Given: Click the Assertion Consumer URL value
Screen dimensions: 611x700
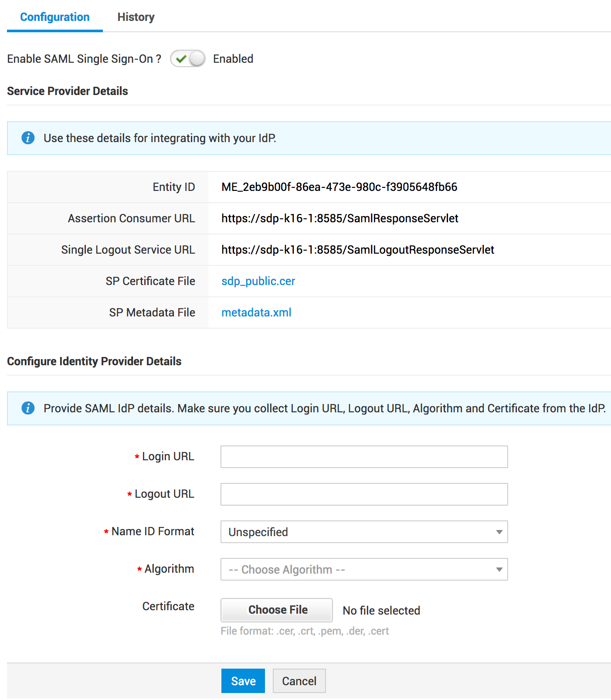Looking at the screenshot, I should point(339,218).
